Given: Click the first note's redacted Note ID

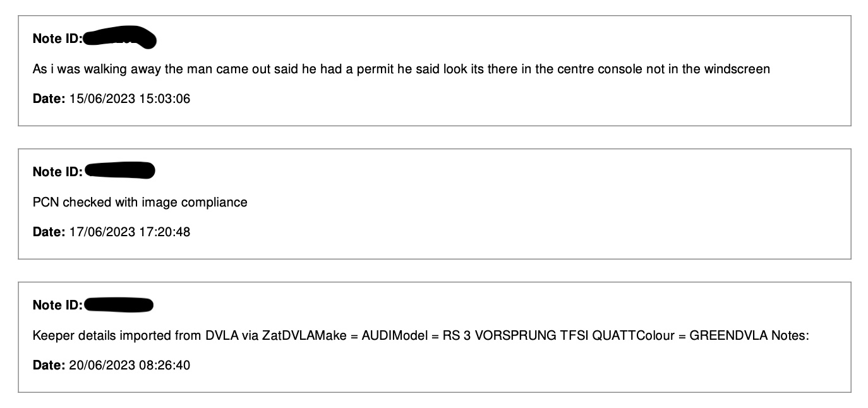Looking at the screenshot, I should (x=119, y=38).
